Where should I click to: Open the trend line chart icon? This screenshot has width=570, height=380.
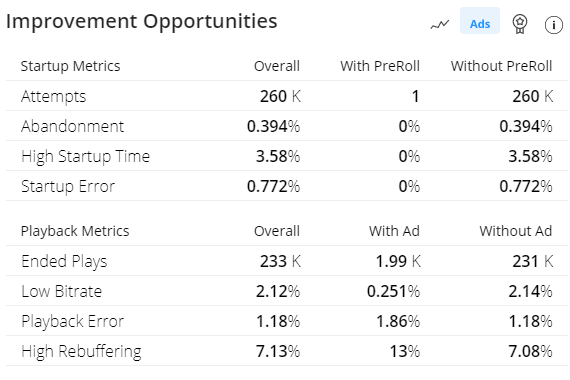pos(440,24)
